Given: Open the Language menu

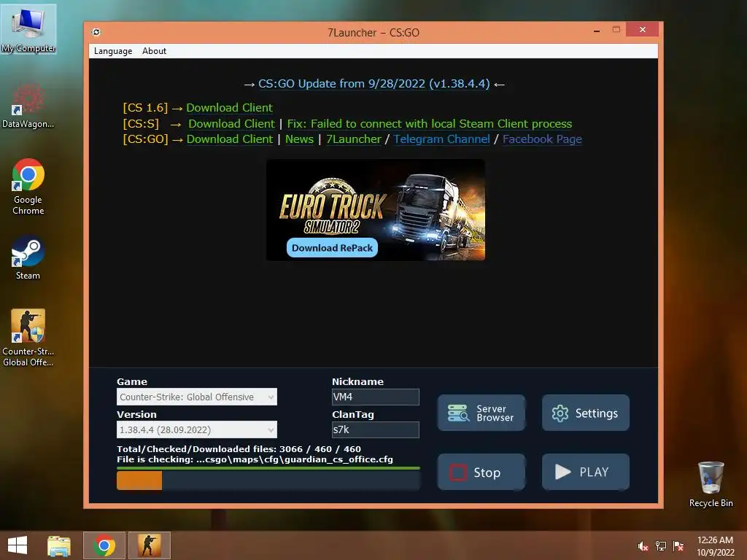Looking at the screenshot, I should 113,51.
